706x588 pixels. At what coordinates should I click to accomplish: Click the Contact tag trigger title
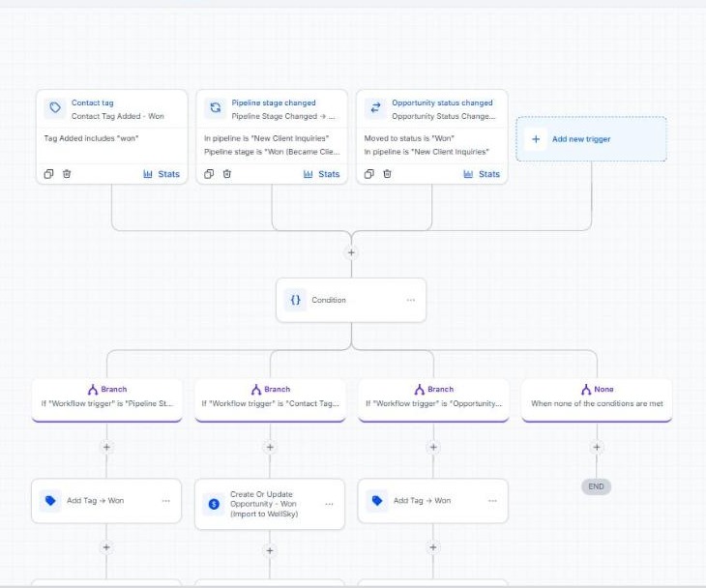92,103
